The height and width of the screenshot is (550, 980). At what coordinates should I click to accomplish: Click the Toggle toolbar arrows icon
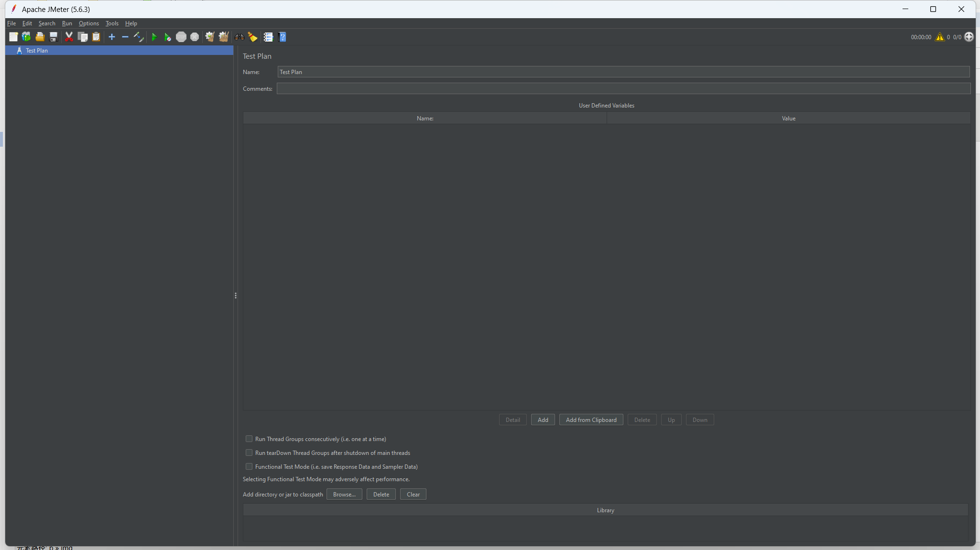[x=139, y=37]
